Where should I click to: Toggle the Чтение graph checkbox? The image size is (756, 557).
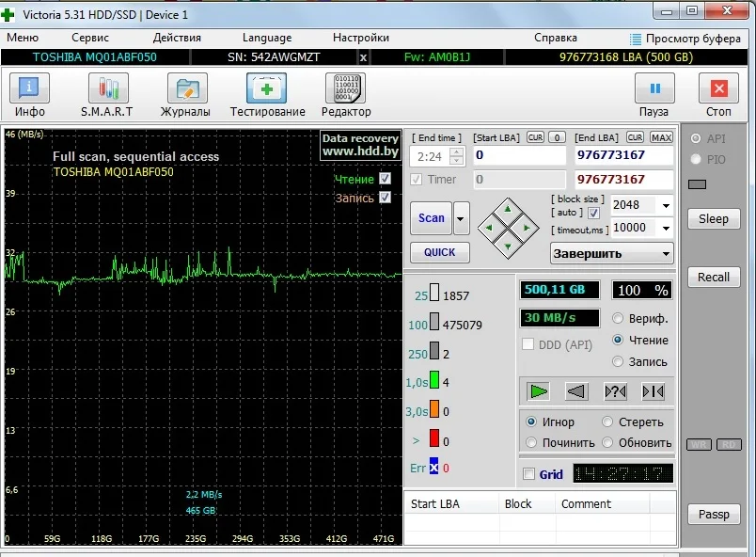(x=385, y=179)
